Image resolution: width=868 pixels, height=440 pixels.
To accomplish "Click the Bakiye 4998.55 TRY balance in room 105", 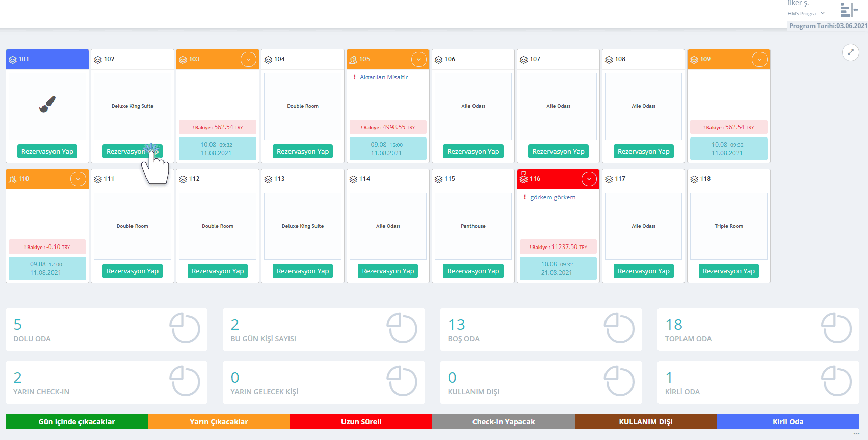I will click(388, 127).
